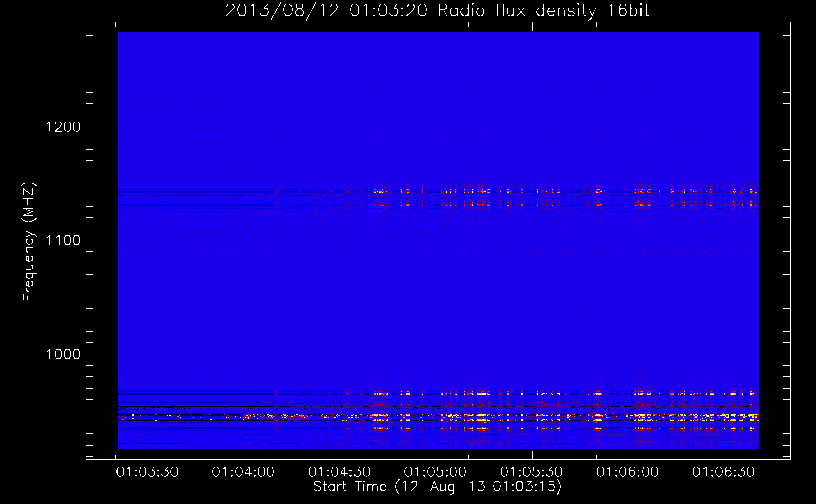Select the 01:06:00 time tick label
816x504 pixels.
click(x=627, y=472)
